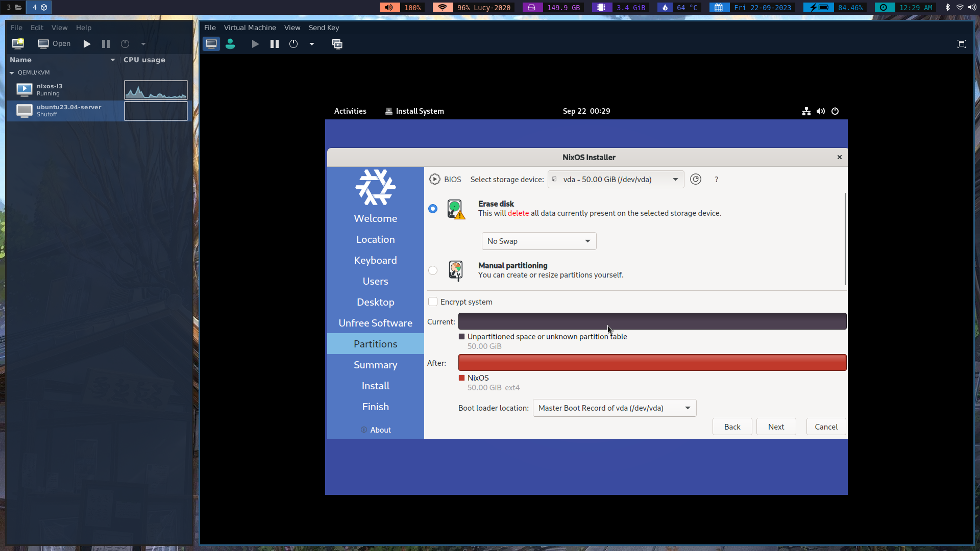Choose the Manual partitioning radio option

433,270
